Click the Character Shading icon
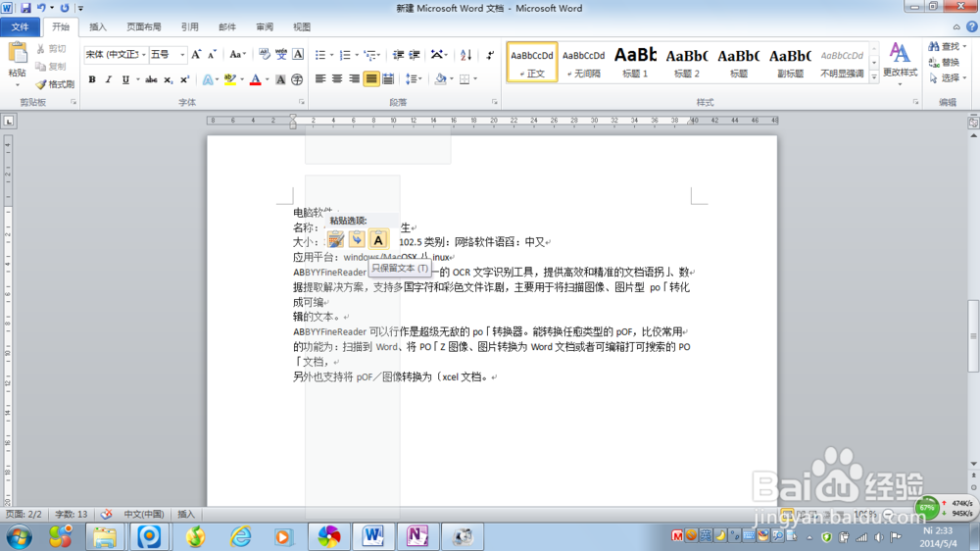Viewport: 980px width, 551px height. pyautogui.click(x=280, y=79)
